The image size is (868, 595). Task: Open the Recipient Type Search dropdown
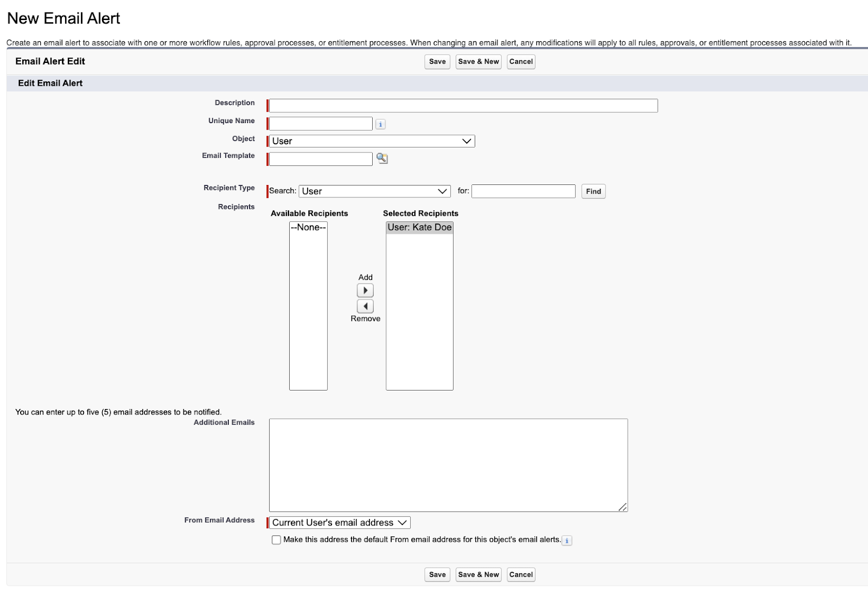[375, 191]
